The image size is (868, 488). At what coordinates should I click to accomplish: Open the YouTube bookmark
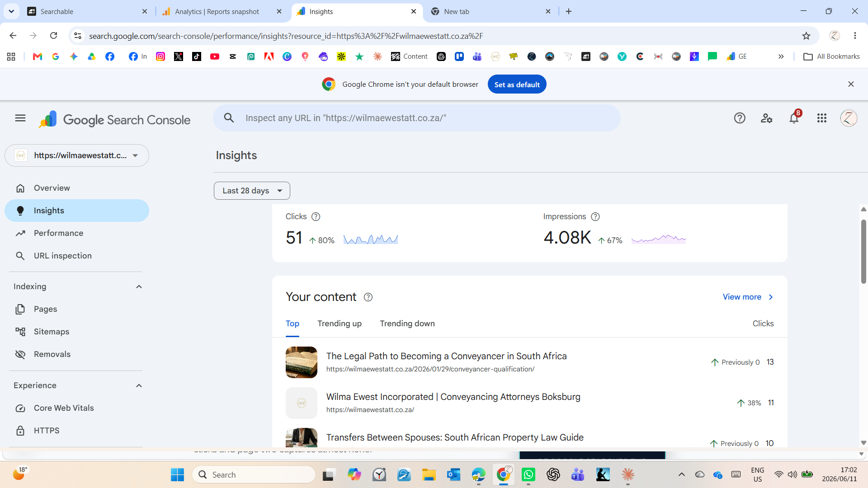pyautogui.click(x=215, y=56)
